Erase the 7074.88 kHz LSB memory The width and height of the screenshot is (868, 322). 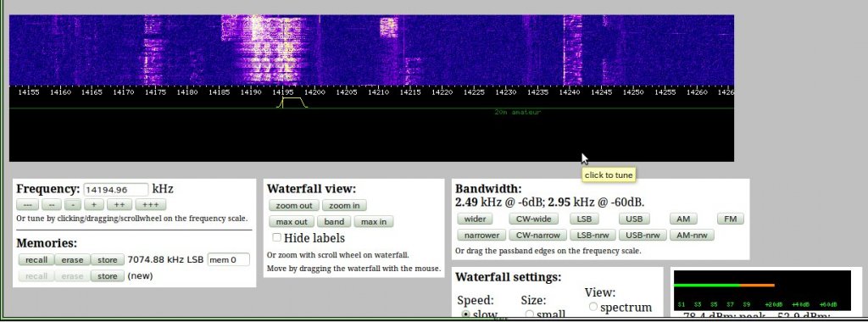click(x=72, y=260)
